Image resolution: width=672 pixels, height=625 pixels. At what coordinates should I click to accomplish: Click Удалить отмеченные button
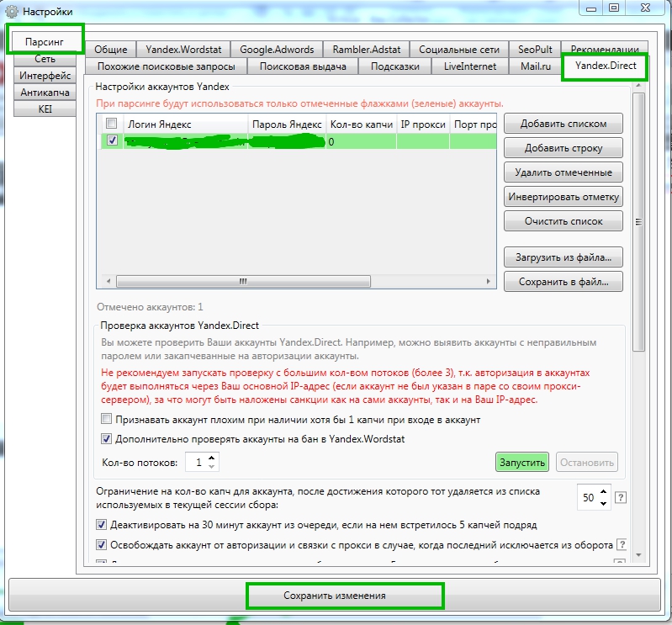click(x=564, y=172)
